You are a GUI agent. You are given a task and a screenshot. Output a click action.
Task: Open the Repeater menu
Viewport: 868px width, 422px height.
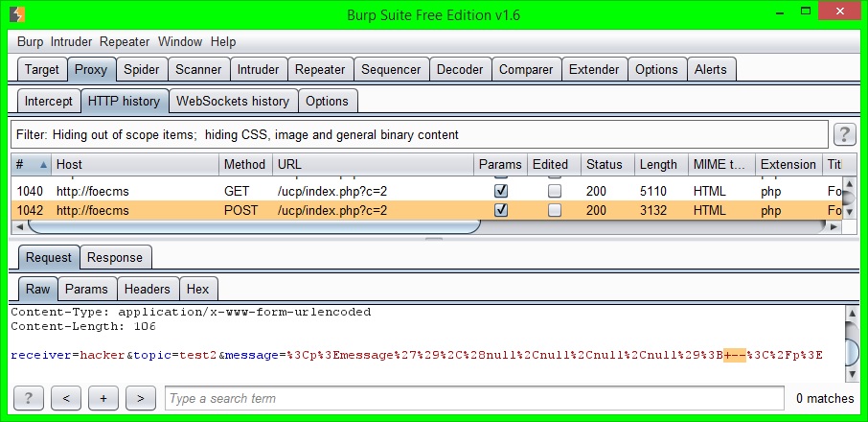(125, 41)
